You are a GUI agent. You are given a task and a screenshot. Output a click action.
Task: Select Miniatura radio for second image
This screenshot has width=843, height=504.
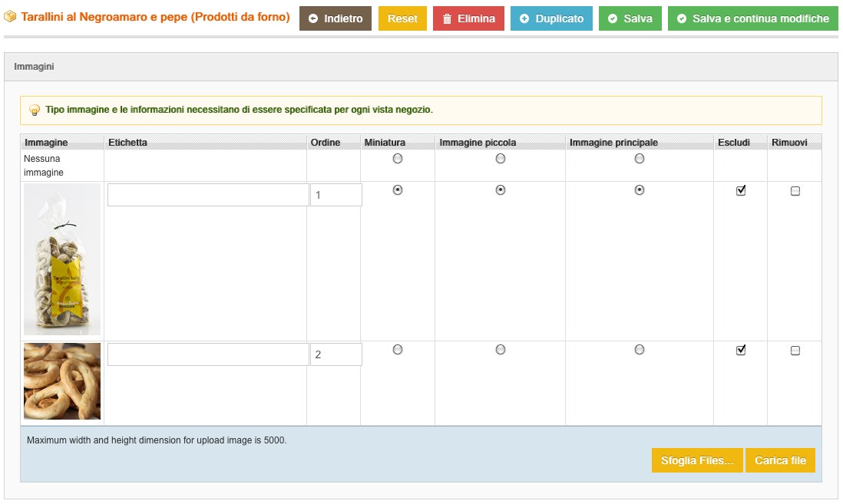coord(398,350)
